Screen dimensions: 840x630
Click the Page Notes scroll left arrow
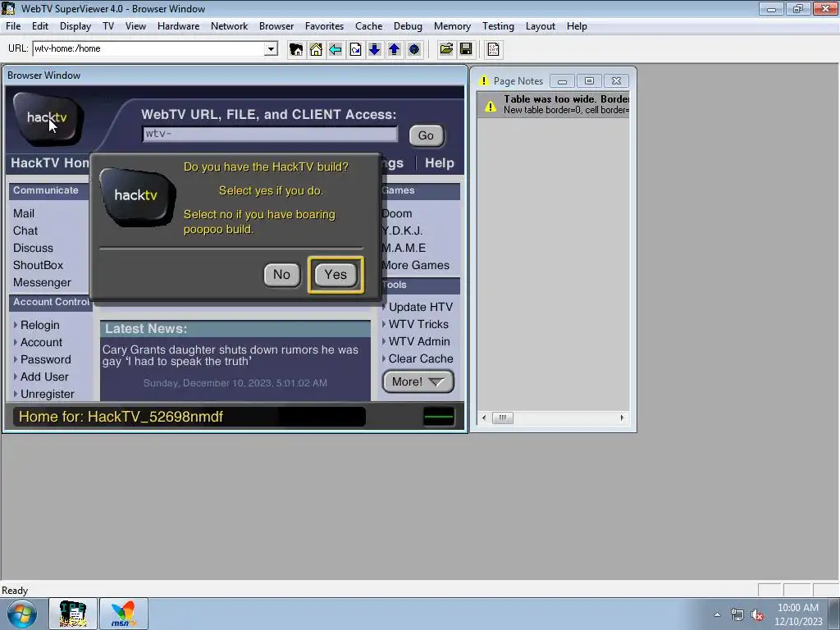[x=484, y=418]
